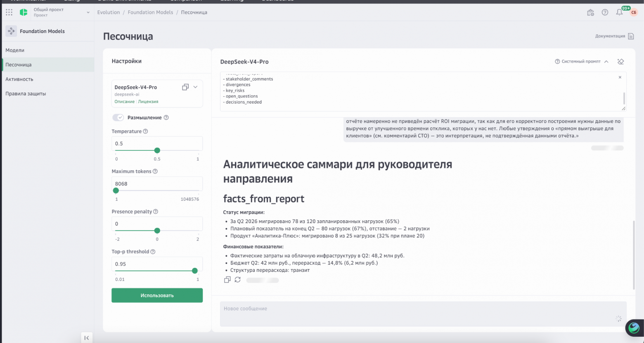
Task: Open the Активность section
Action: 19,79
